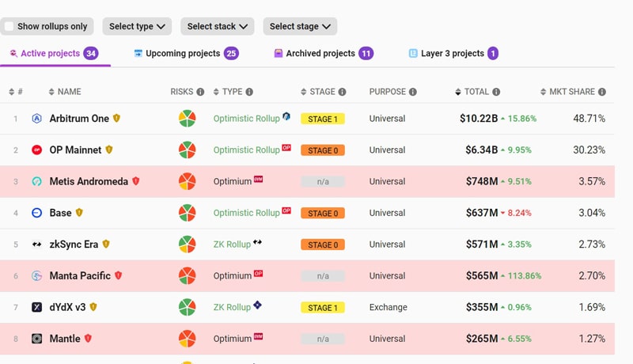Click the StarkEx icon in dYdX v3 row

[257, 305]
